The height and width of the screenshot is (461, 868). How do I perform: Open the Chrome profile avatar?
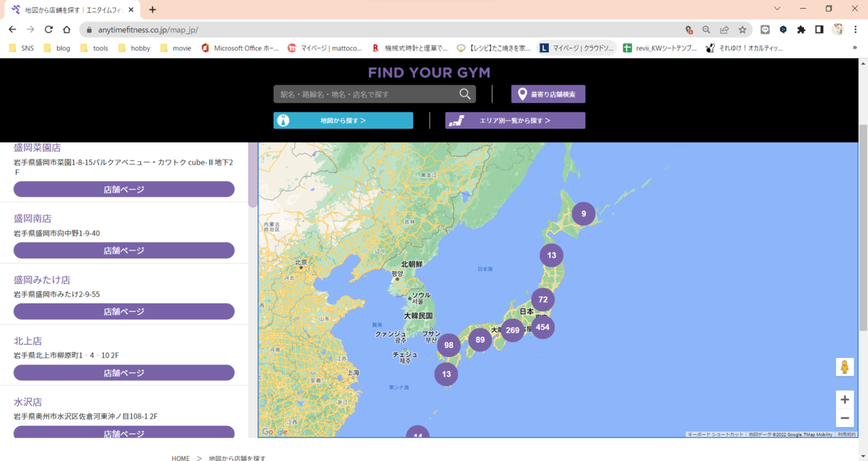click(838, 30)
